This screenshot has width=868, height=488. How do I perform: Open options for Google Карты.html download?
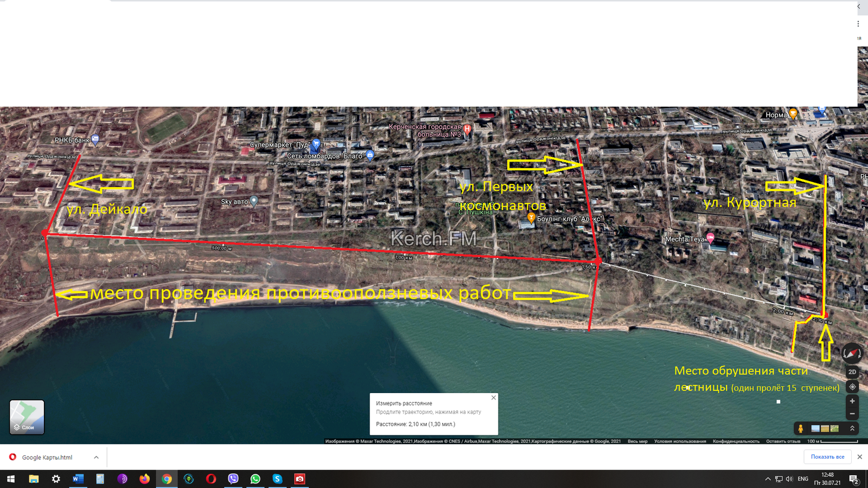tap(96, 458)
